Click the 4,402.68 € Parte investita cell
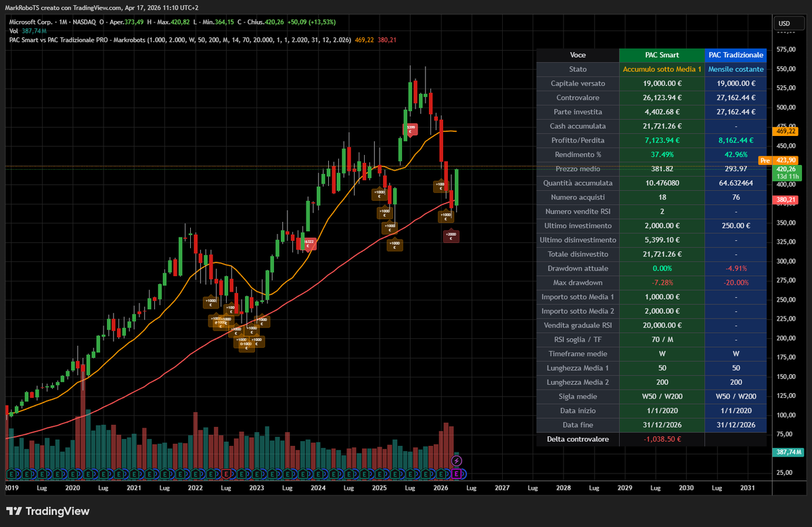The height and width of the screenshot is (527, 812). coord(662,112)
